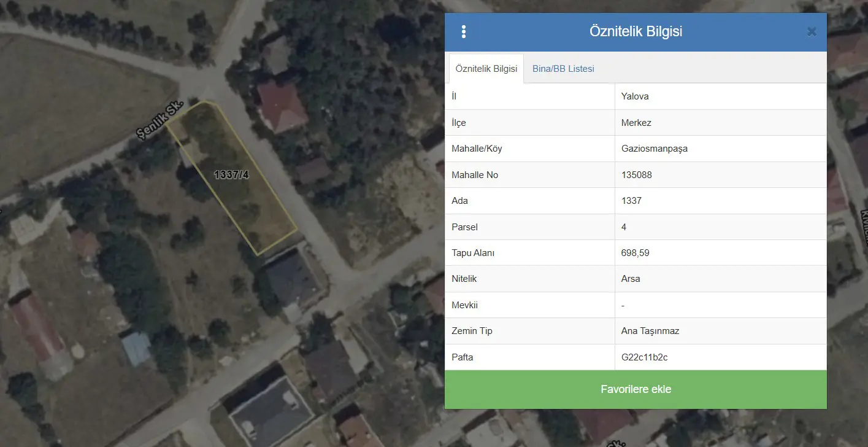Select the Merkez district value
868x447 pixels.
[x=636, y=123]
